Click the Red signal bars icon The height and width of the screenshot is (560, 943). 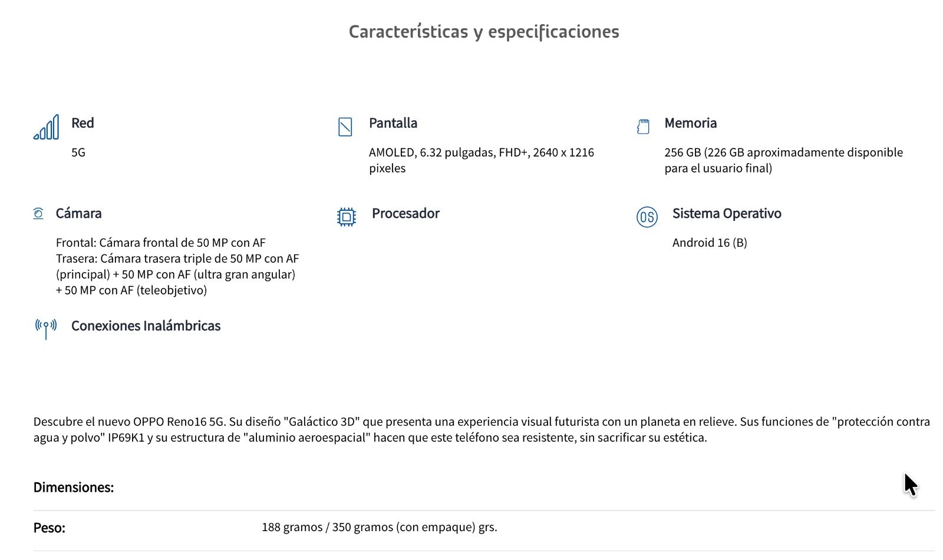pos(46,127)
